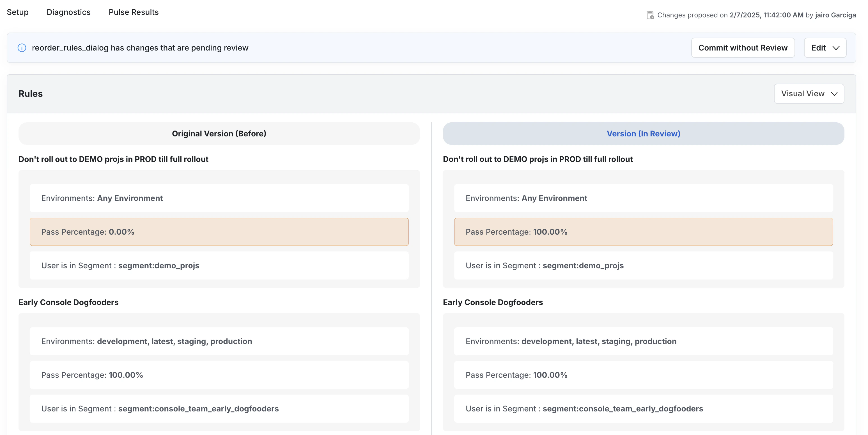This screenshot has width=868, height=435.
Task: Open the Visual View dropdown
Action: tap(809, 94)
